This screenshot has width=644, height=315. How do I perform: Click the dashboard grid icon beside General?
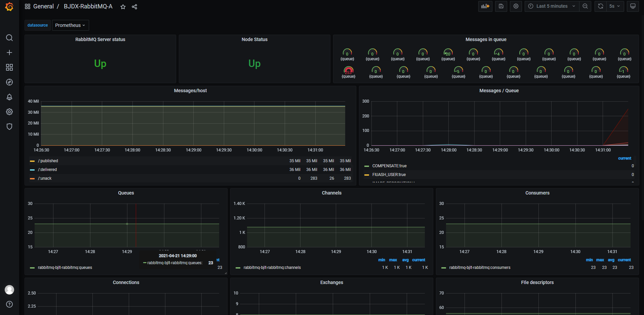(28, 6)
